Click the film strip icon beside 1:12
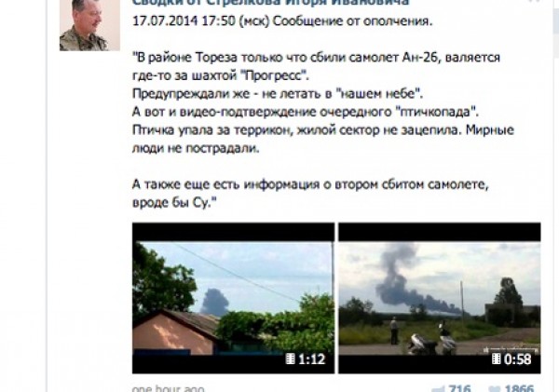The image size is (559, 392). (291, 358)
